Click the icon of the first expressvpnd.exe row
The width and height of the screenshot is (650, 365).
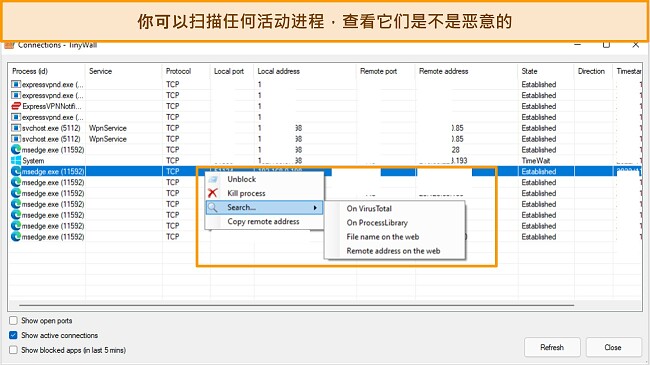tap(16, 84)
